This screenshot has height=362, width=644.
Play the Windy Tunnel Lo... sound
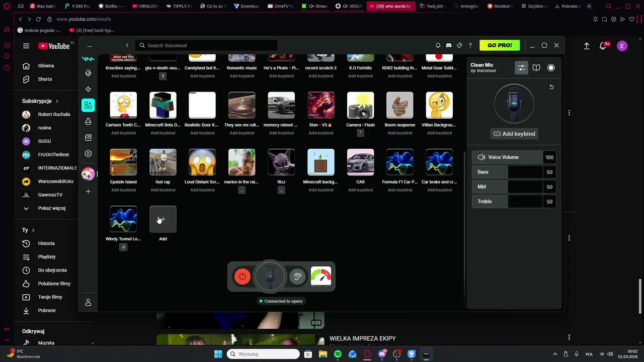click(x=123, y=219)
